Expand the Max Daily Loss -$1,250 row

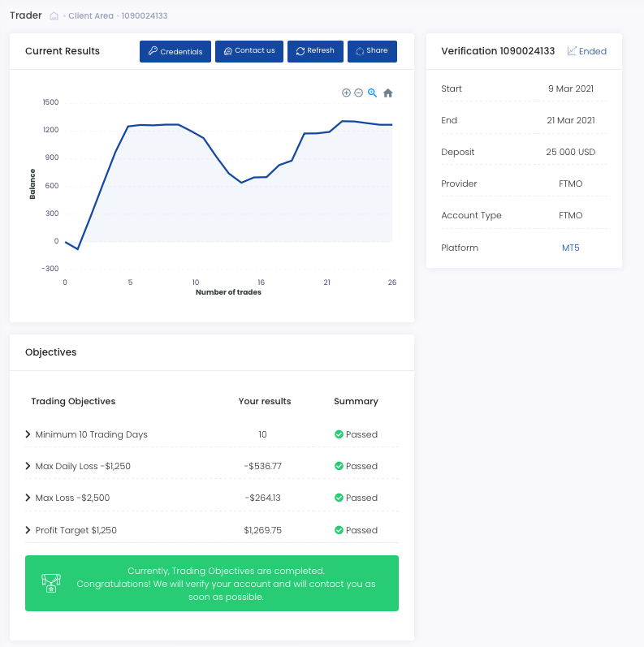[28, 467]
